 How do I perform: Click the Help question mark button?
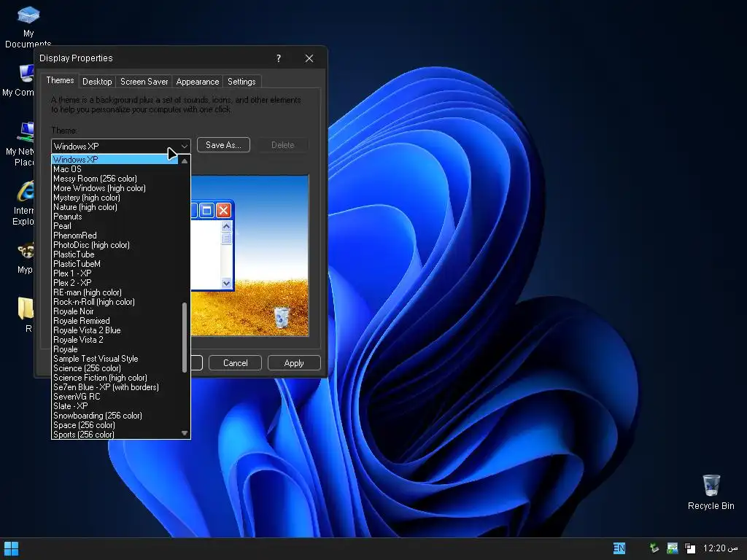tap(279, 58)
